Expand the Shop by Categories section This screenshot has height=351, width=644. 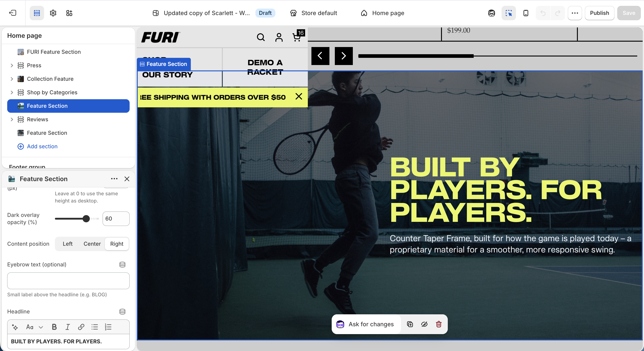coord(12,92)
